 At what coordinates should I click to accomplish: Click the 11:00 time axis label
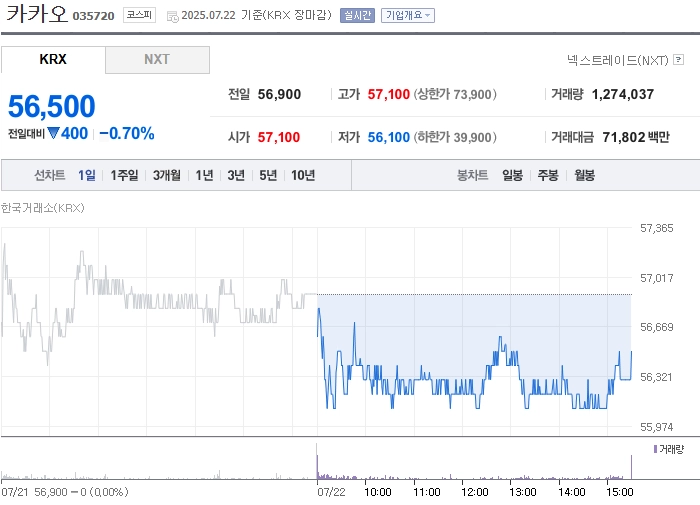pyautogui.click(x=427, y=492)
